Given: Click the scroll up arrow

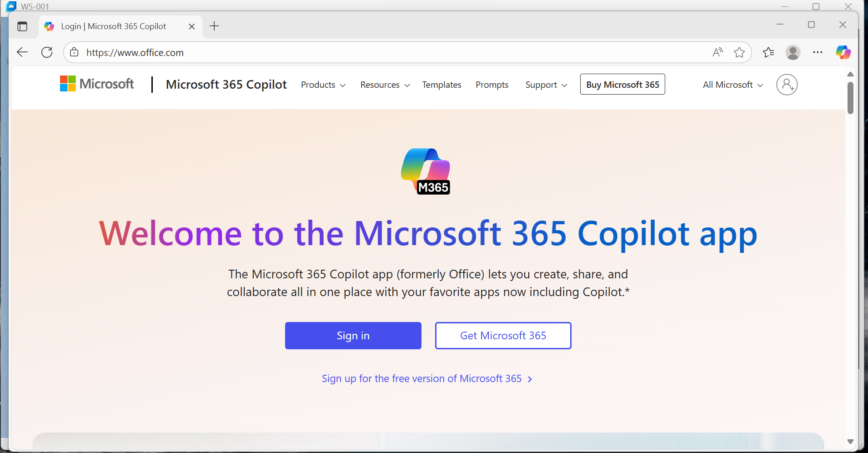Looking at the screenshot, I should coord(850,74).
